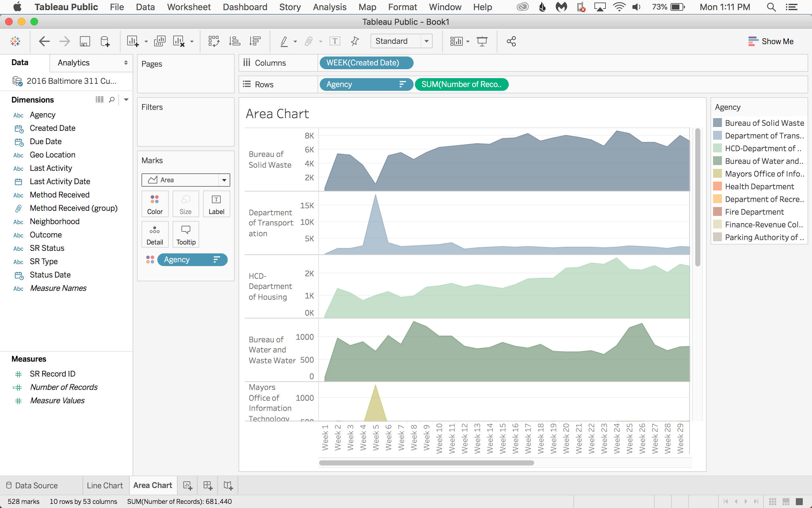Screen dimensions: 812x508
Task: Select the Neighborhood dimension field
Action: click(x=55, y=221)
